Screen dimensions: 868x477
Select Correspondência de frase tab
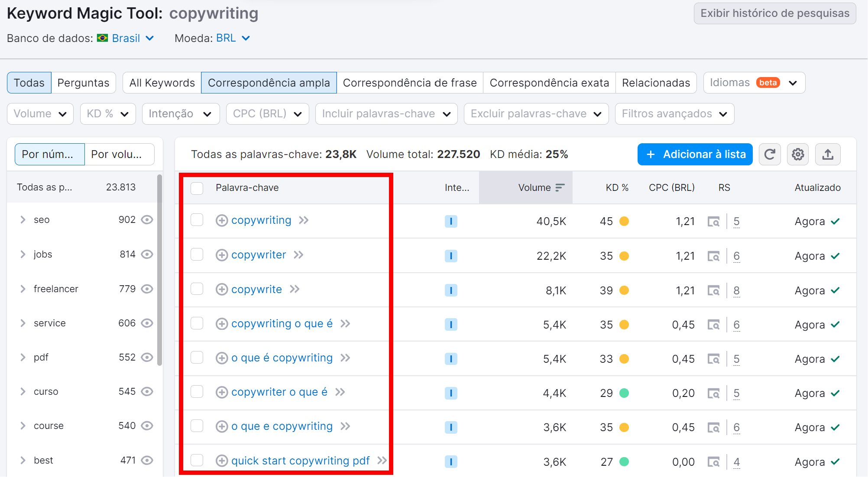[410, 83]
